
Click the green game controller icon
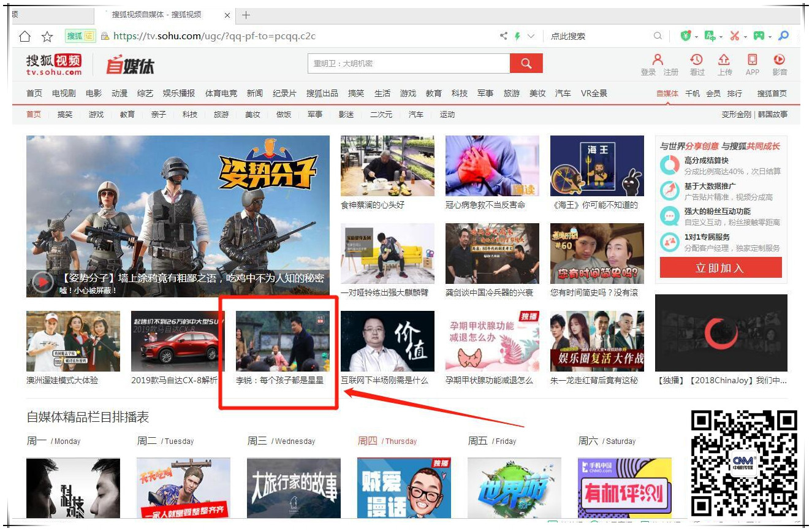[x=759, y=36]
